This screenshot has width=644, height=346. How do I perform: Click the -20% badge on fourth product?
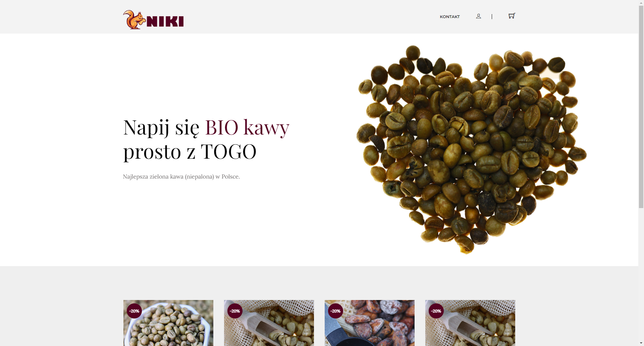[x=436, y=311]
